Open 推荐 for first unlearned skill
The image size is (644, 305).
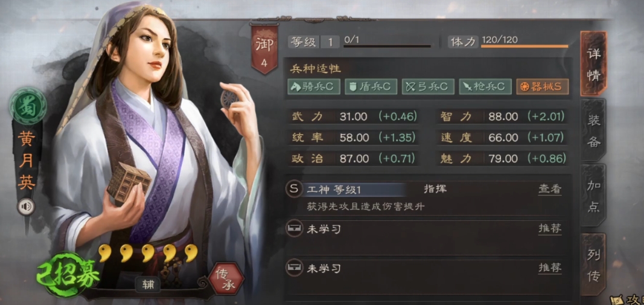tap(549, 228)
